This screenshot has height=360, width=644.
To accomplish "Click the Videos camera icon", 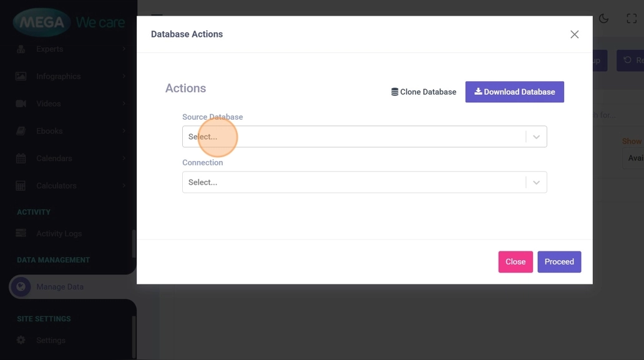I will (x=21, y=104).
